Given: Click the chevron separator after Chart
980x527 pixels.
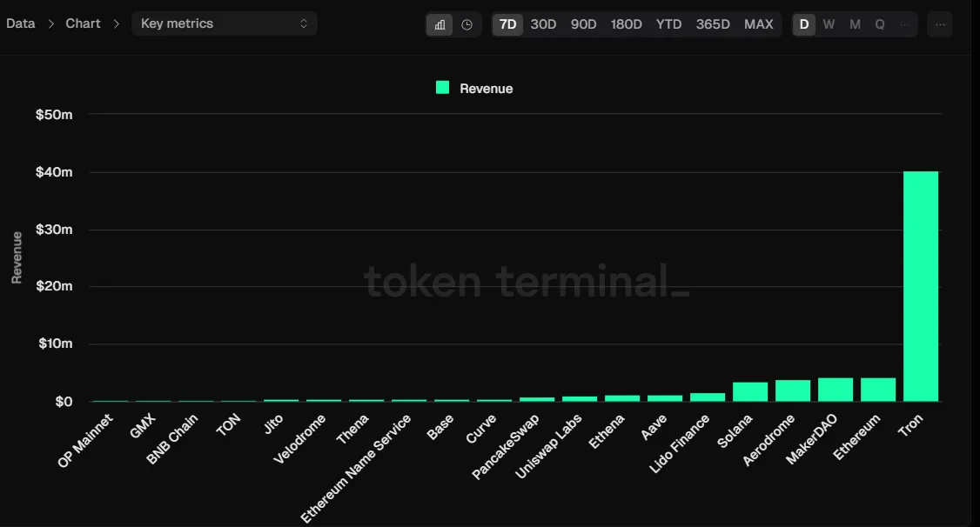Looking at the screenshot, I should click(x=117, y=23).
